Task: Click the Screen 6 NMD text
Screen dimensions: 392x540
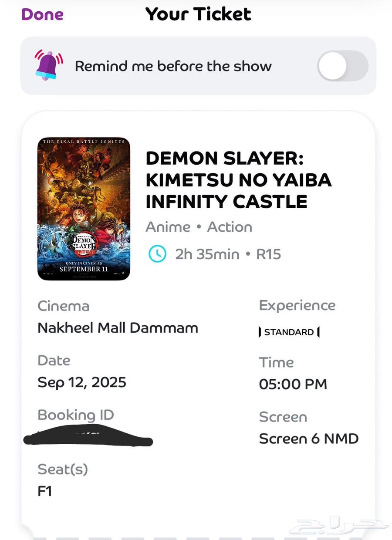Action: (308, 439)
